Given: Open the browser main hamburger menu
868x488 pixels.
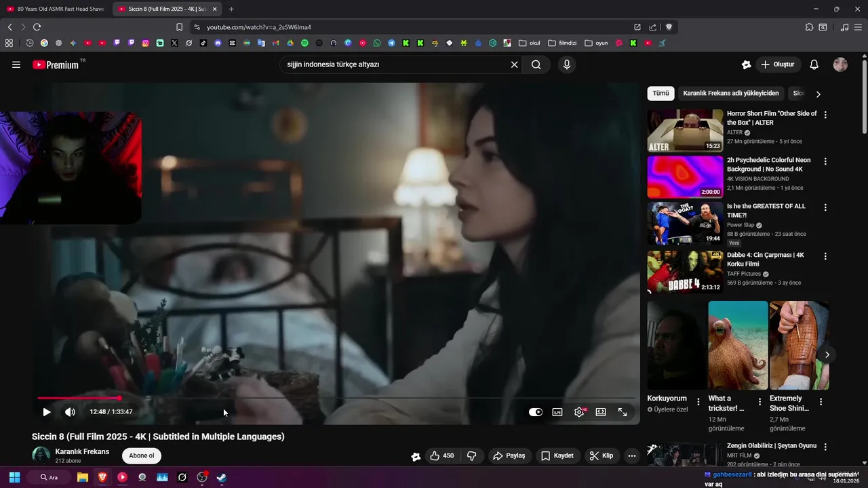Looking at the screenshot, I should pyautogui.click(x=858, y=27).
